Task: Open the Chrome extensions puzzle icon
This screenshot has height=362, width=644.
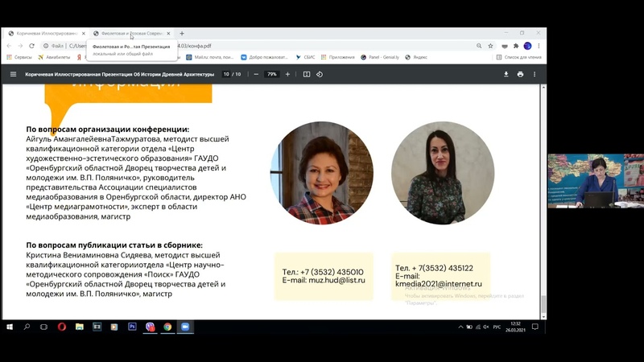Action: 516,46
